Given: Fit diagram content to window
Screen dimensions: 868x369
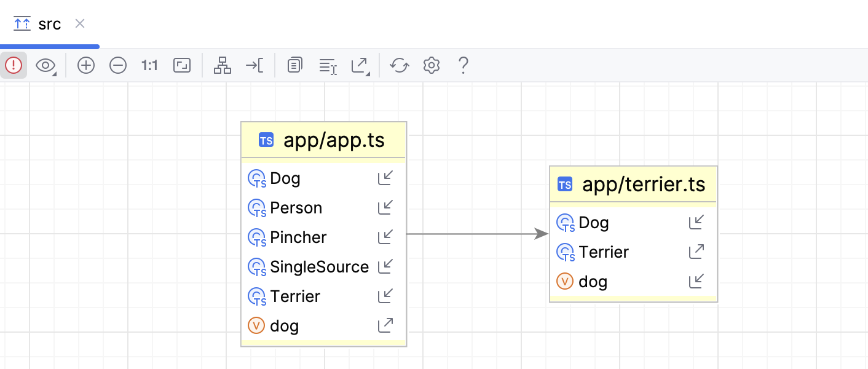Looking at the screenshot, I should click(182, 65).
